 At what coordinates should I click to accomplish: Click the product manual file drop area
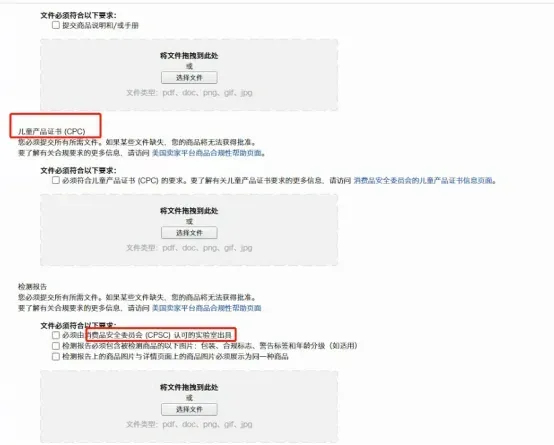[x=189, y=75]
